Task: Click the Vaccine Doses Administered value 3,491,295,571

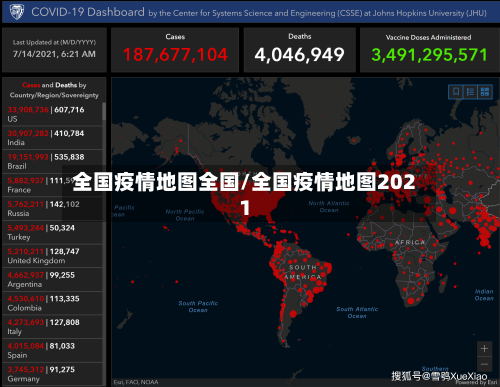Action: 429,55
